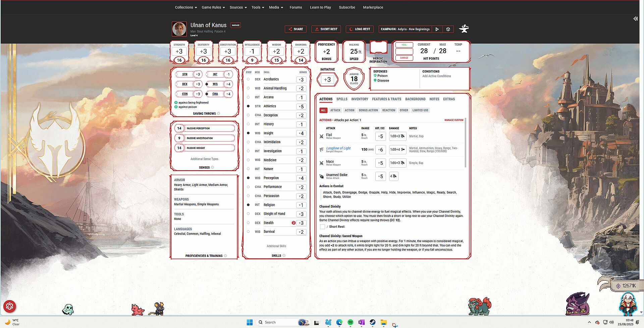Switch to the Extras tab
The image size is (644, 328).
tap(449, 99)
